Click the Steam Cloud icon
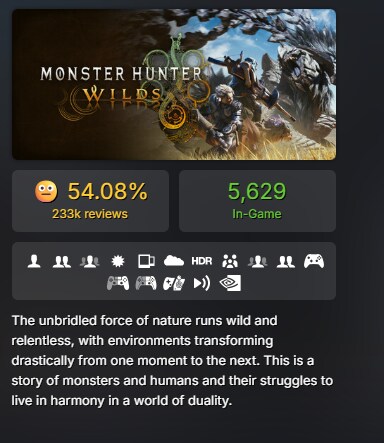384x443 pixels. click(x=174, y=261)
